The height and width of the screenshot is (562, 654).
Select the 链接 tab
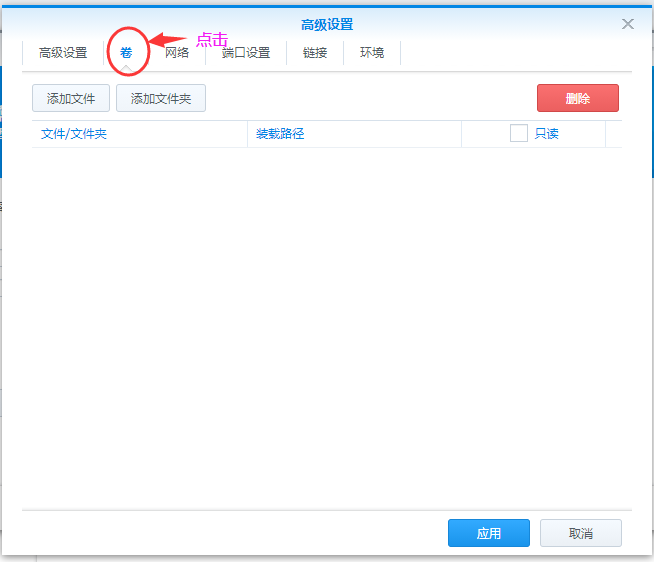(315, 53)
